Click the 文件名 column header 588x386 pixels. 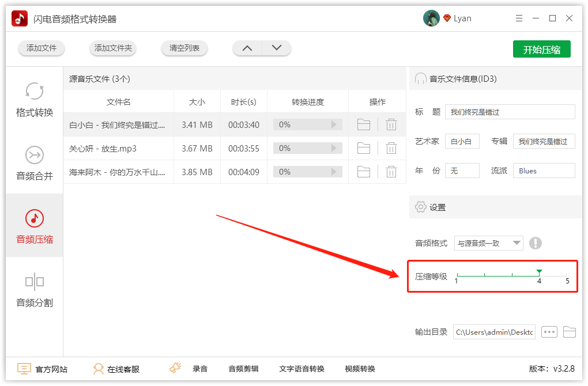pos(119,101)
